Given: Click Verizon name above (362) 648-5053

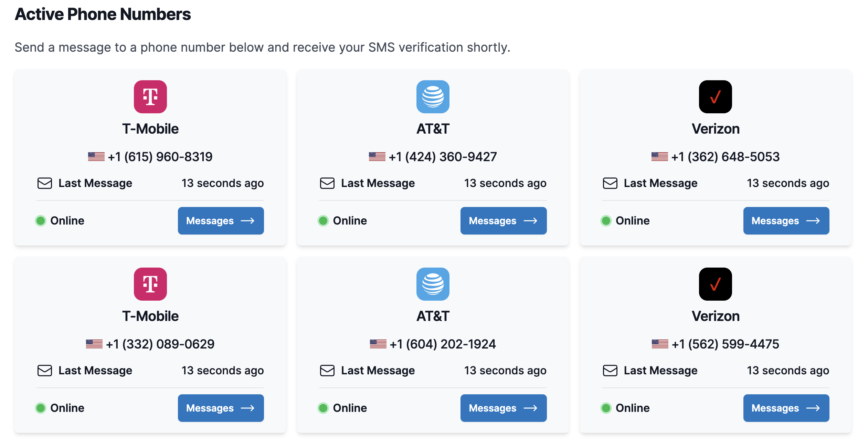Looking at the screenshot, I should pyautogui.click(x=716, y=129).
